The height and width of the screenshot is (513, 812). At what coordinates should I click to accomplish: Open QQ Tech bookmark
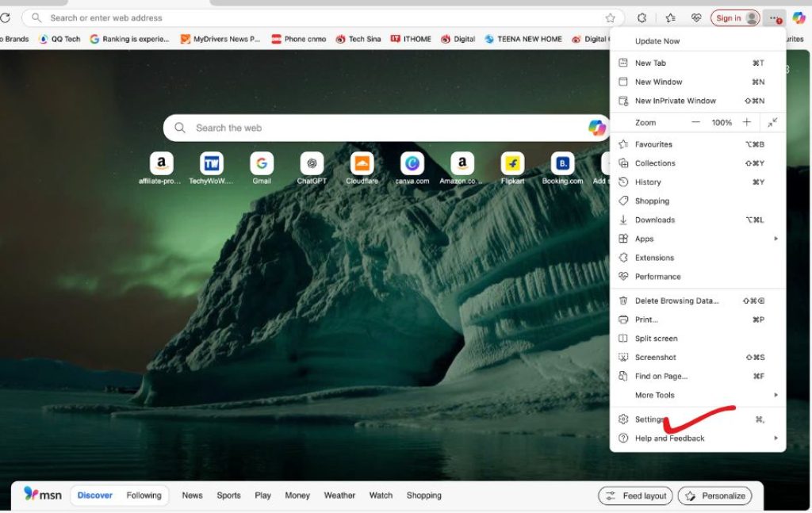click(59, 39)
